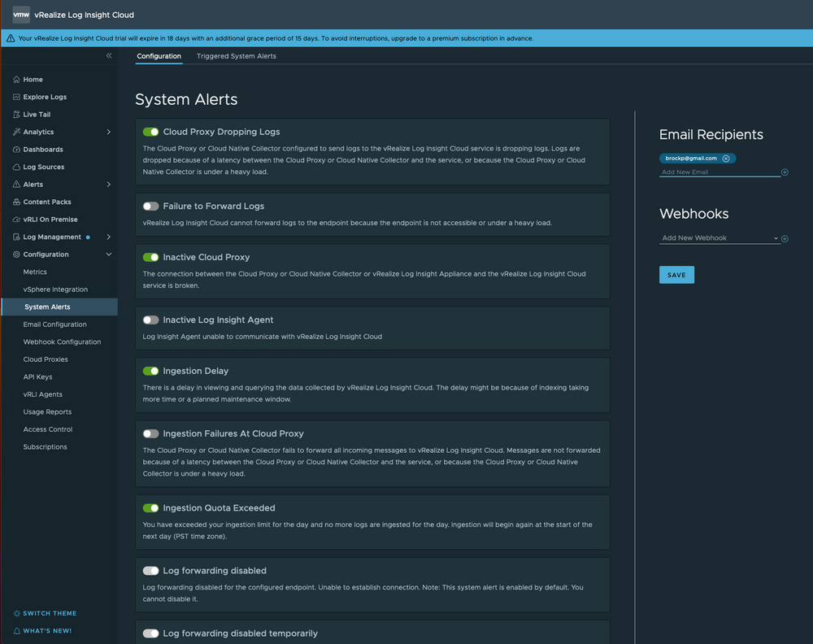Screen dimensions: 813x644
Task: Enable Ingestion Failures At Cloud Proxy alert
Action: click(151, 433)
